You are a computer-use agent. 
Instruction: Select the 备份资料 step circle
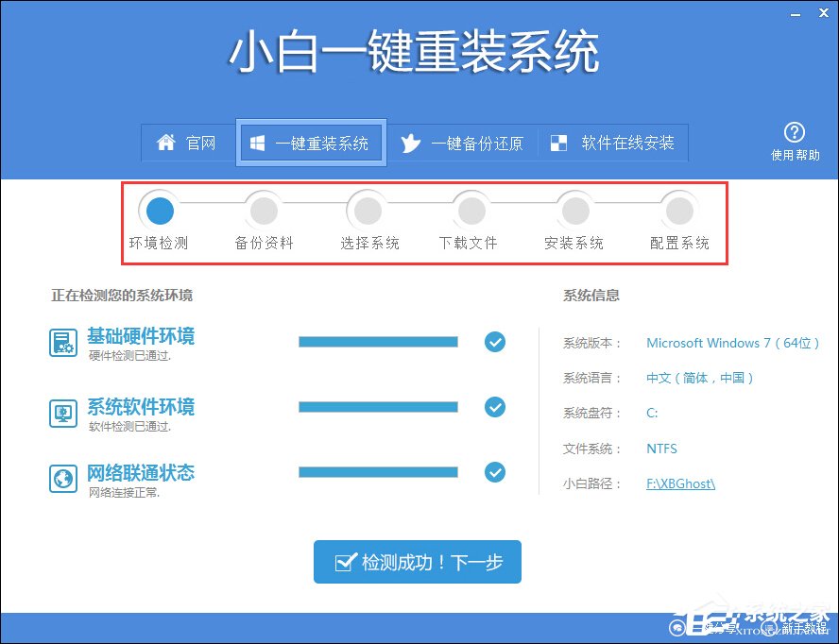pos(264,210)
